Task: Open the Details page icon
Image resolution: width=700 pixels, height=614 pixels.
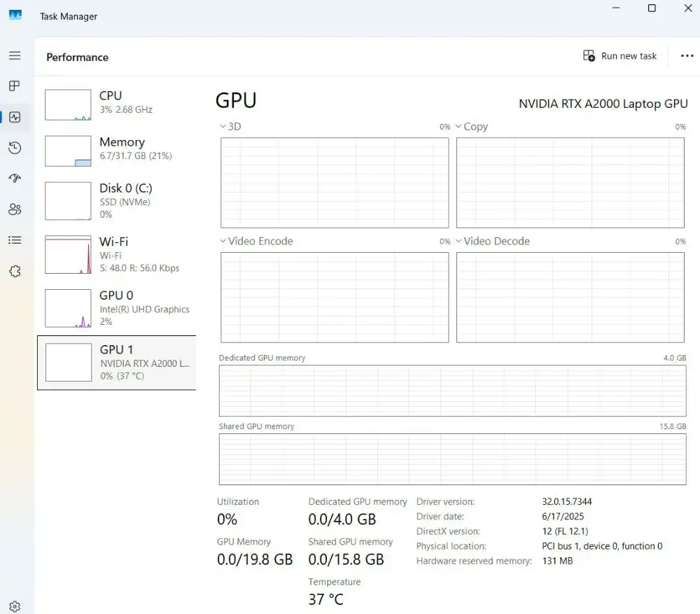Action: [15, 240]
